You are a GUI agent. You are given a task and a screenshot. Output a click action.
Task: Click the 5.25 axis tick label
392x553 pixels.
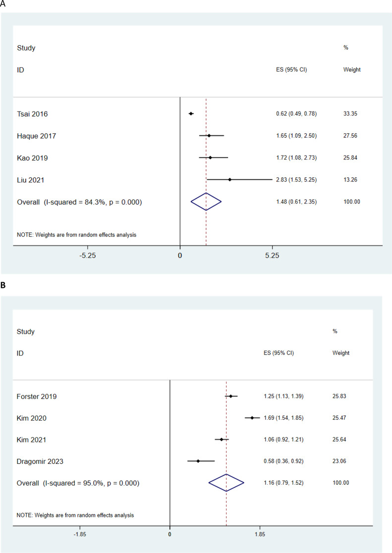click(272, 255)
